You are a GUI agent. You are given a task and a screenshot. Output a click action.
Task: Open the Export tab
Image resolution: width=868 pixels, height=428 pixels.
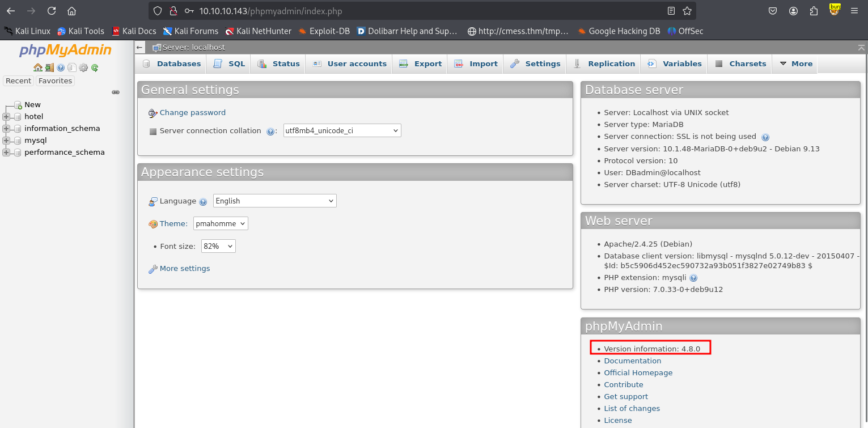420,63
